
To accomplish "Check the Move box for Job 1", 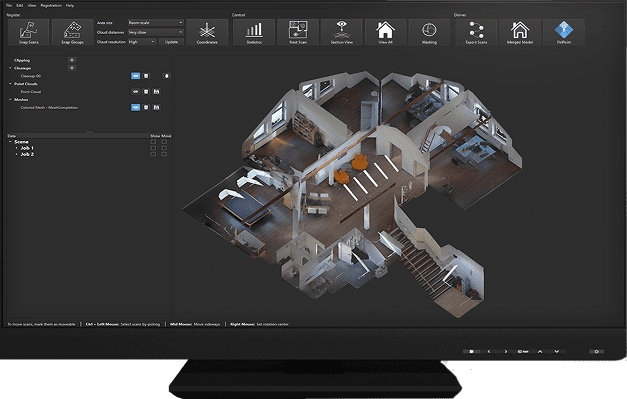I will pos(164,148).
